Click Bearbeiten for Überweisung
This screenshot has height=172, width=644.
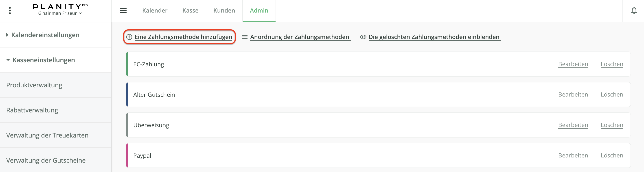[573, 125]
